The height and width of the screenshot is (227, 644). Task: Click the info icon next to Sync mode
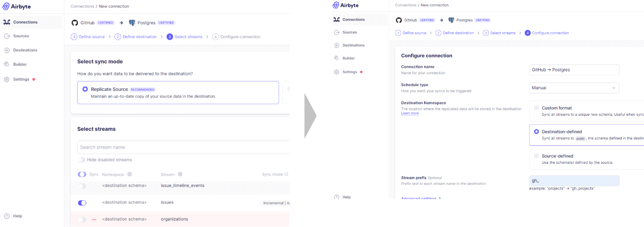point(286,174)
